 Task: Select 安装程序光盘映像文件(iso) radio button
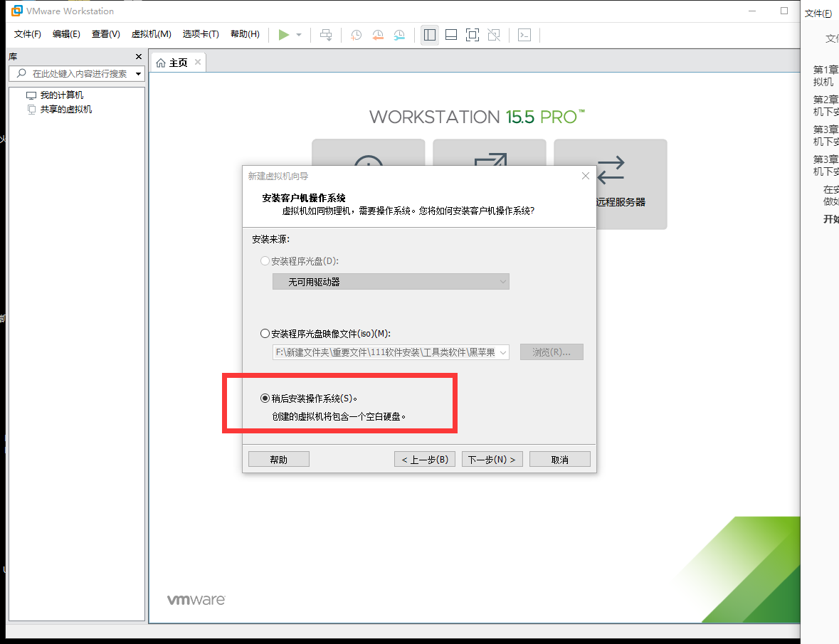pos(264,334)
